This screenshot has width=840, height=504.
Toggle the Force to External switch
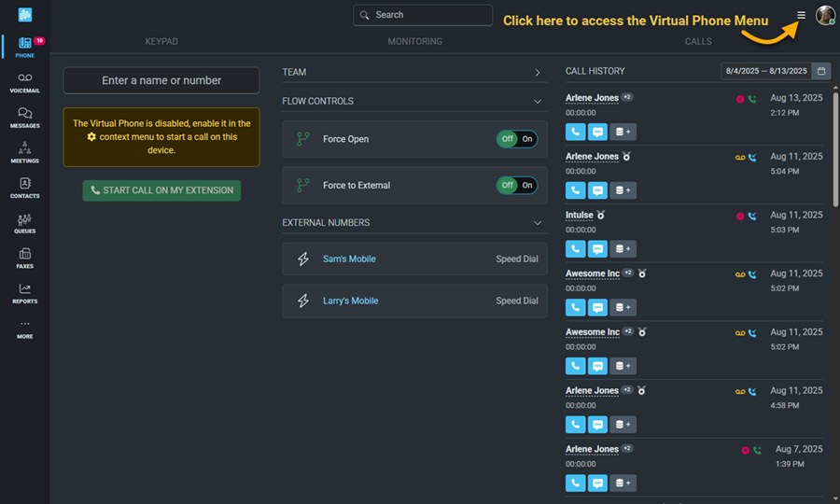point(516,185)
